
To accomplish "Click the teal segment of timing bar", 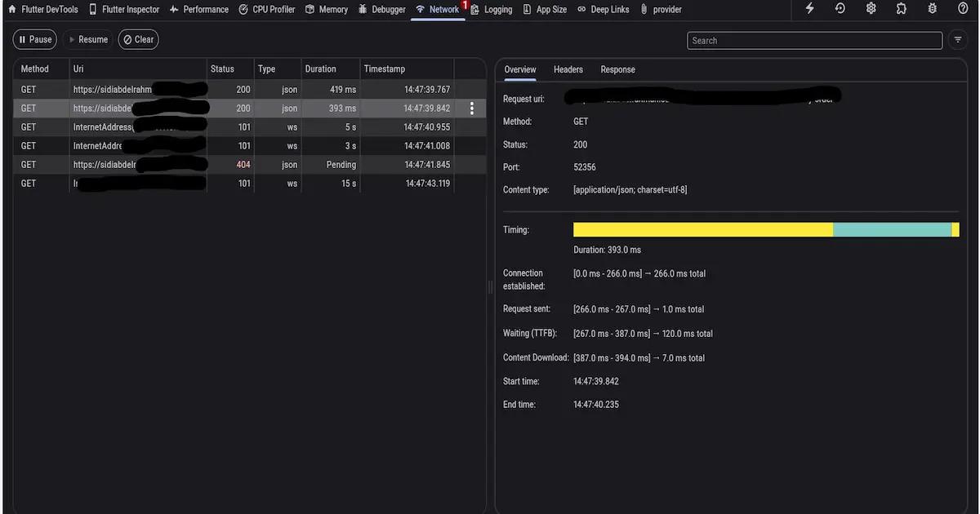I will click(892, 230).
